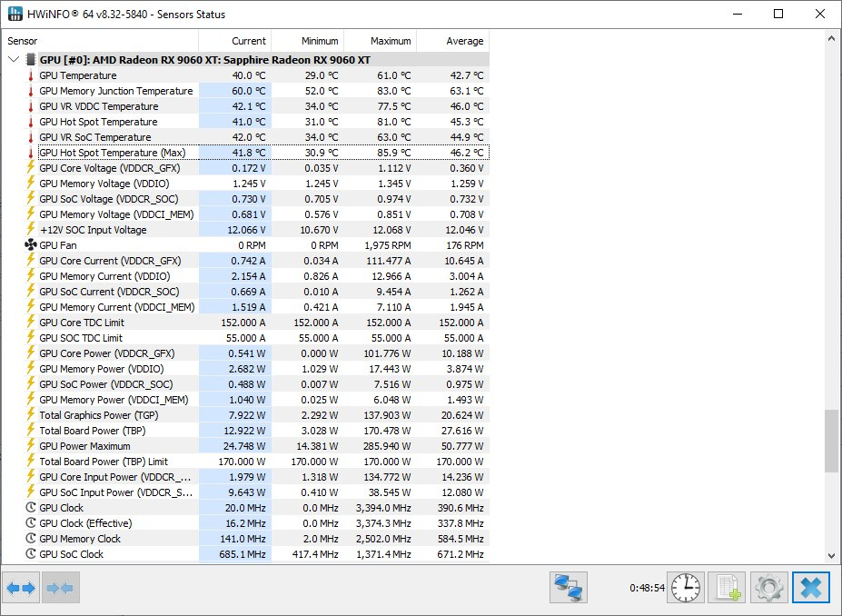Click the Minimum column header
Viewport: 842px width, 616px height.
pyautogui.click(x=308, y=41)
